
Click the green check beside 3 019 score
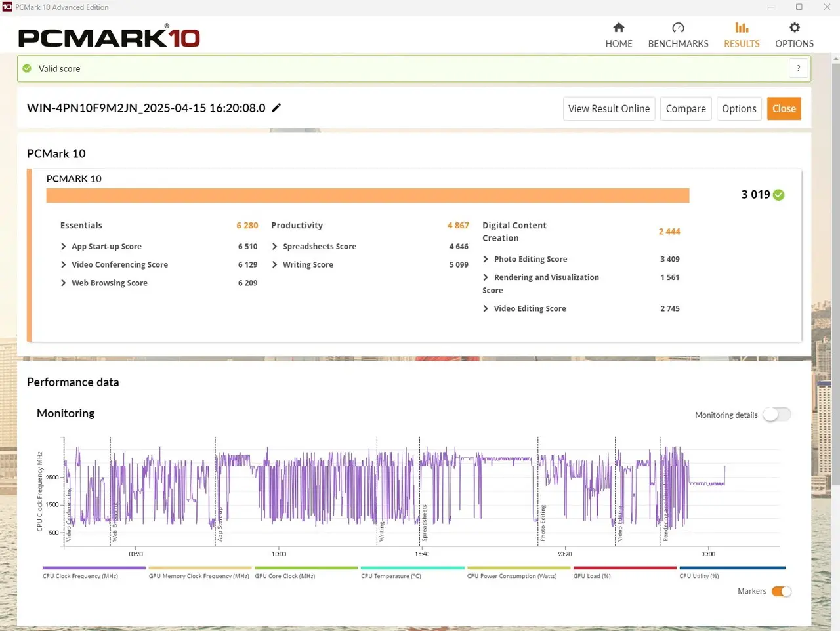779,195
